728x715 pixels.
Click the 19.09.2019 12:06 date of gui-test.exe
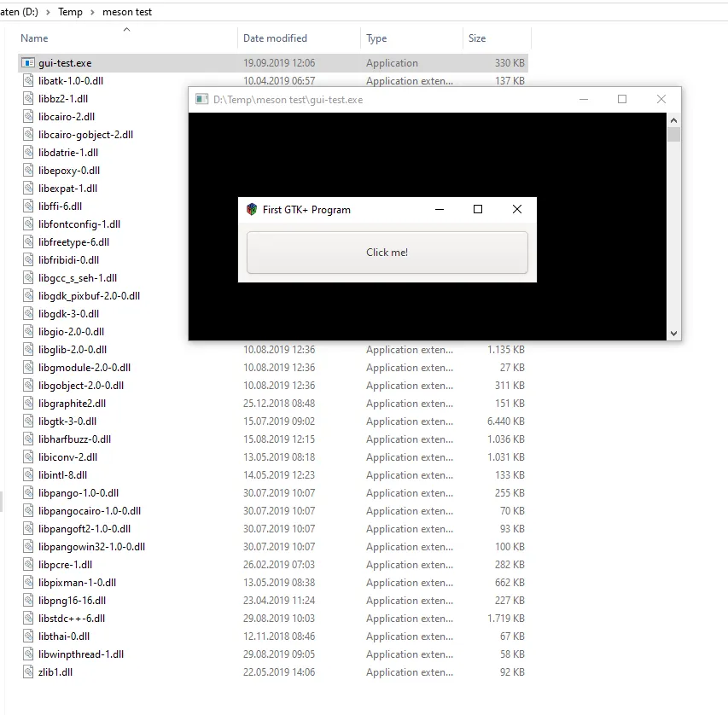279,62
